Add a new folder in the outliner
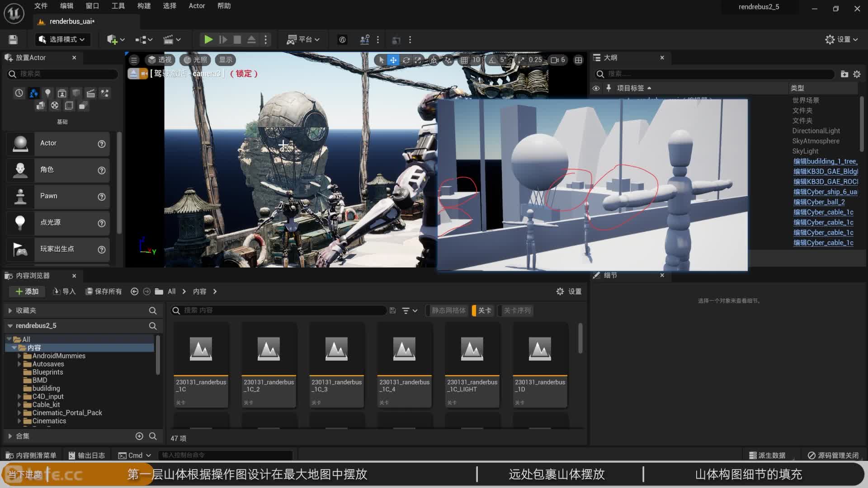Screen dimensions: 868x488 [844, 74]
